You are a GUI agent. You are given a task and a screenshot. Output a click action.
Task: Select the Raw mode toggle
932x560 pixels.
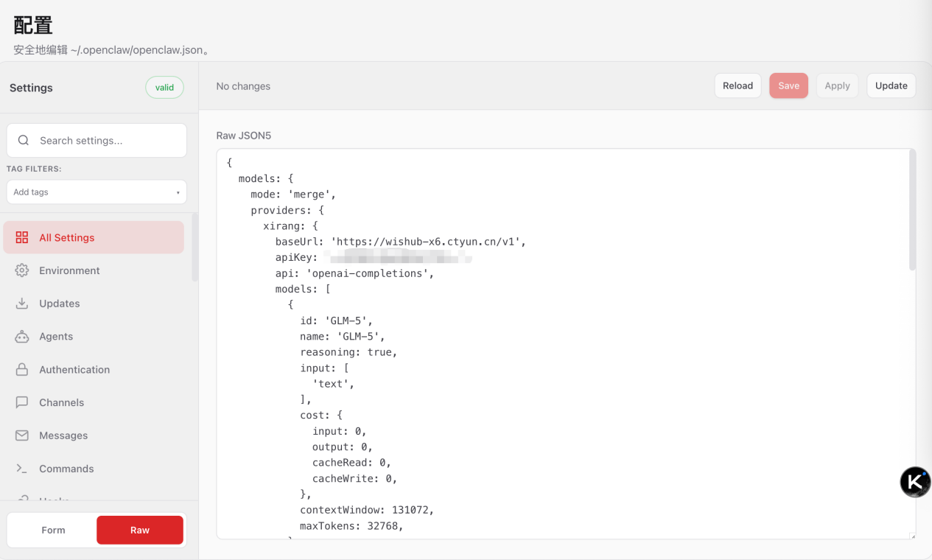pyautogui.click(x=140, y=530)
